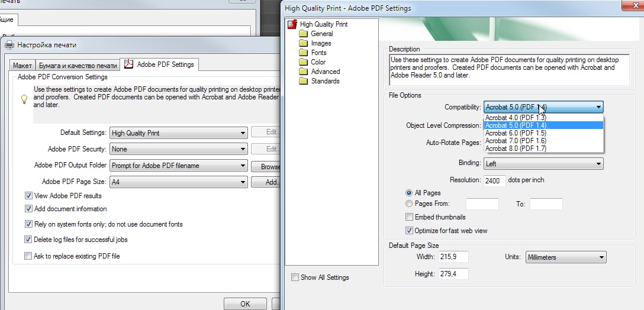Click the pages To input field

click(546, 204)
